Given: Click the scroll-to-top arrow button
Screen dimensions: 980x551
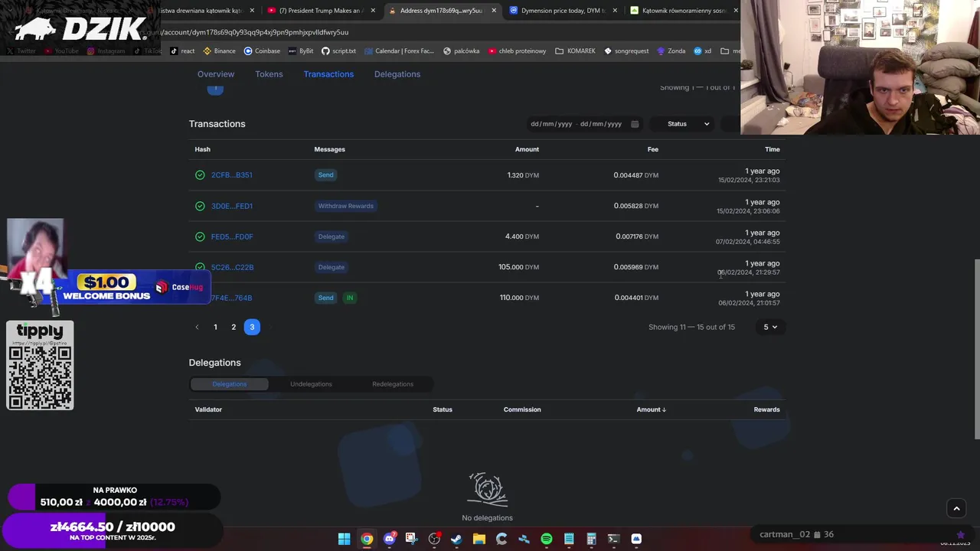Looking at the screenshot, I should point(956,507).
